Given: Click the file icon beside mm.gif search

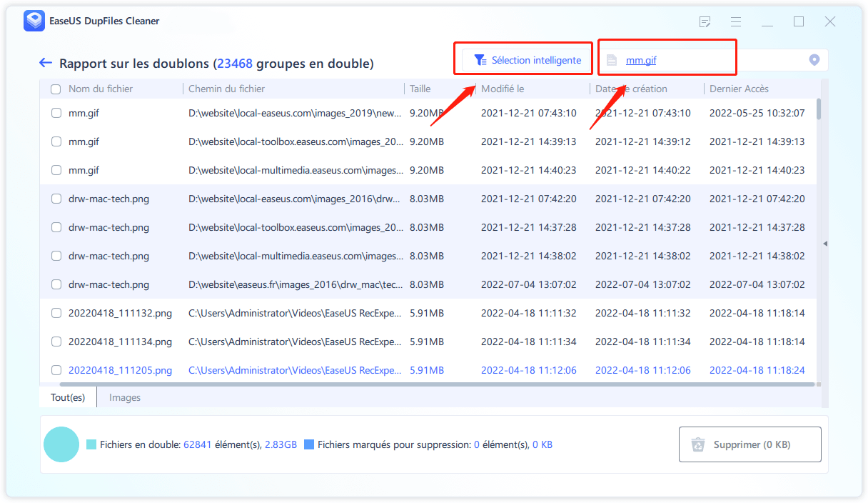Looking at the screenshot, I should pos(611,61).
